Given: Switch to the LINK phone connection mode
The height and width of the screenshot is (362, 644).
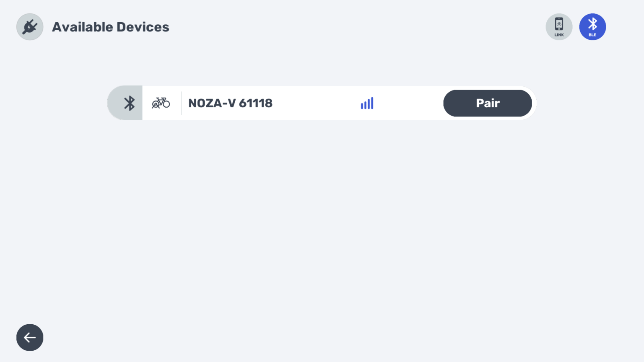Looking at the screenshot, I should click(559, 27).
